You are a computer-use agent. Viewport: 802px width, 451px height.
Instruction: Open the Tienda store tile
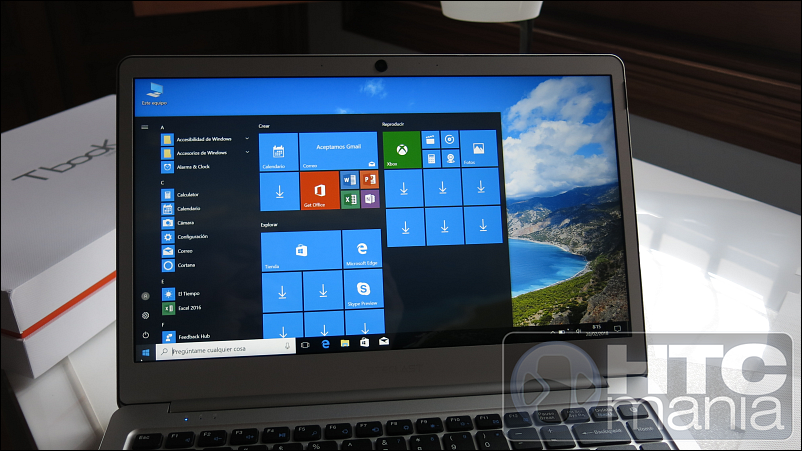pyautogui.click(x=301, y=251)
